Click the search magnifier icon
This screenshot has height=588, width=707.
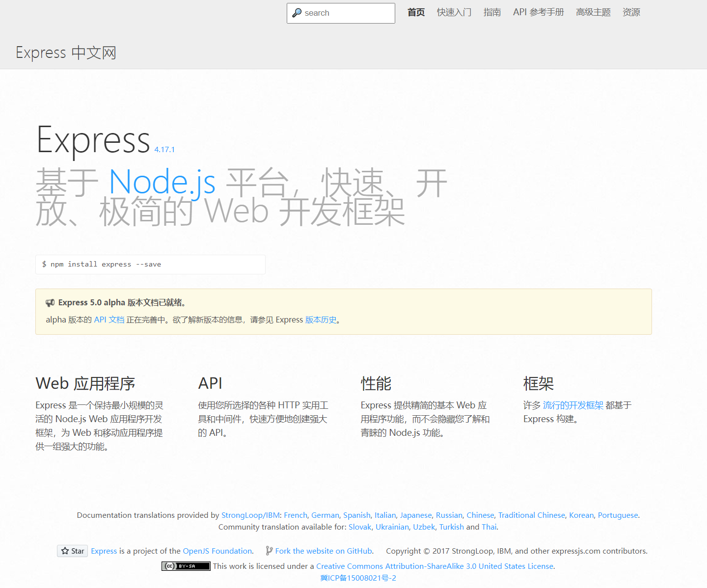click(297, 12)
